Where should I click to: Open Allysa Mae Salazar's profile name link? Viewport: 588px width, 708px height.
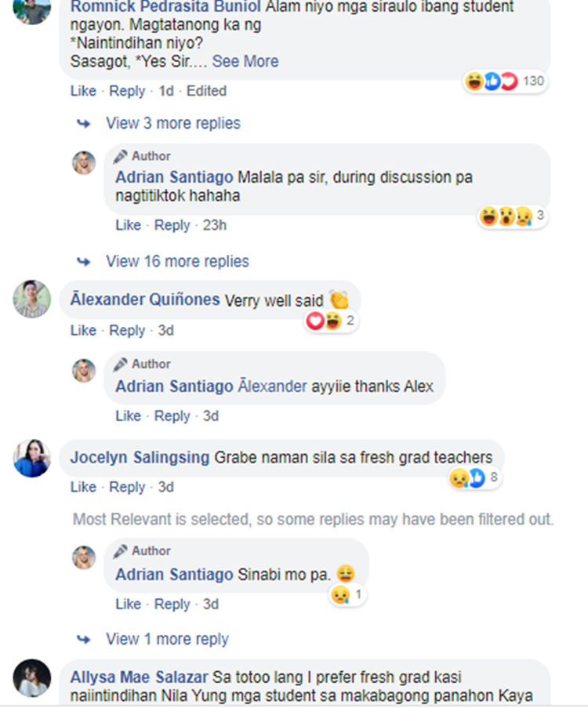click(x=140, y=677)
